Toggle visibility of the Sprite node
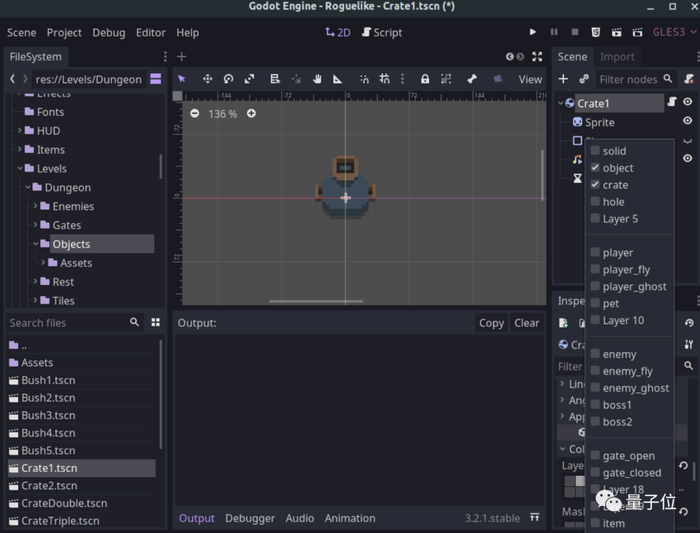 pos(687,121)
